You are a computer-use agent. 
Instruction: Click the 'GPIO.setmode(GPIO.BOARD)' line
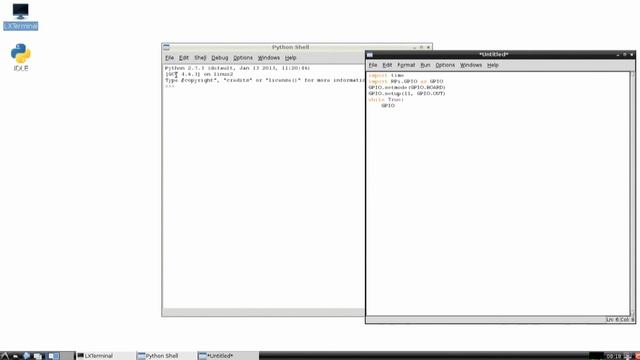[407, 87]
